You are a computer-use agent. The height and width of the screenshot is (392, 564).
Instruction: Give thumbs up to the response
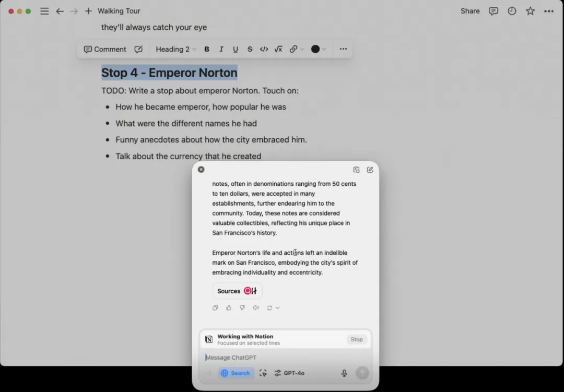click(x=229, y=308)
